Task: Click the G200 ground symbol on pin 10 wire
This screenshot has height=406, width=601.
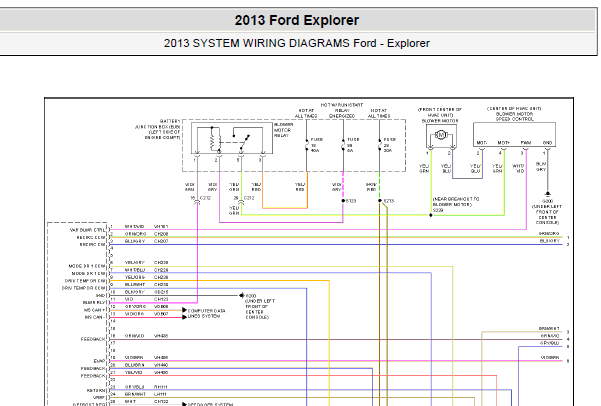Action: tap(241, 295)
